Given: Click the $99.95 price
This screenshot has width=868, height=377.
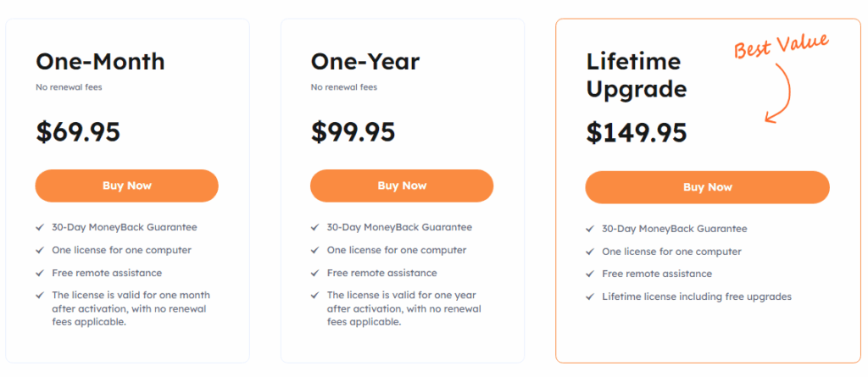Looking at the screenshot, I should [353, 131].
